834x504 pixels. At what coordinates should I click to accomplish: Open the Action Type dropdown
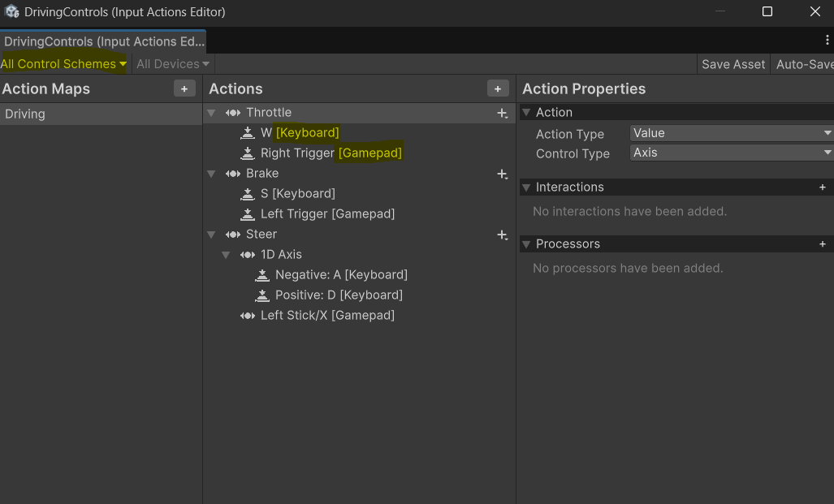tap(731, 133)
